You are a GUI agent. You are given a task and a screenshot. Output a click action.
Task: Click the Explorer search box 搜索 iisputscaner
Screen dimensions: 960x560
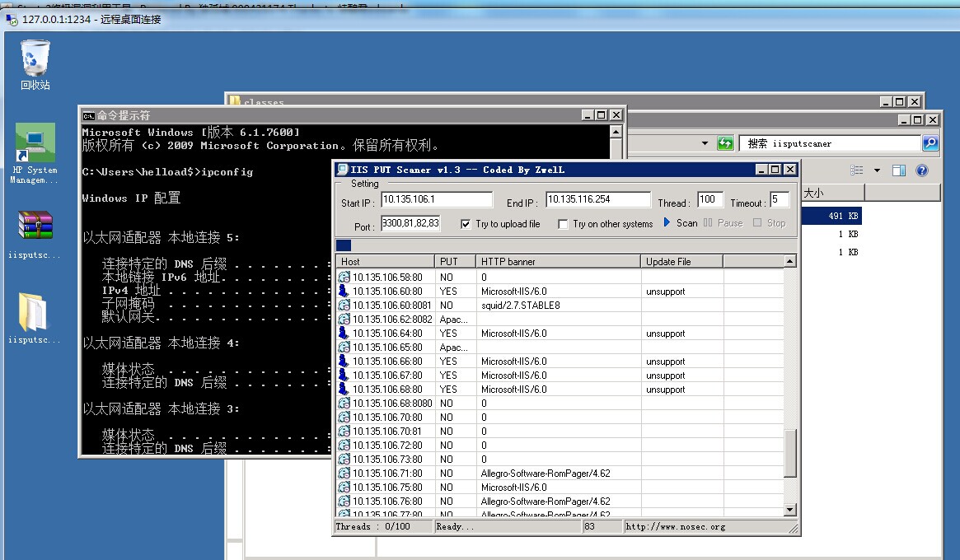click(x=830, y=143)
